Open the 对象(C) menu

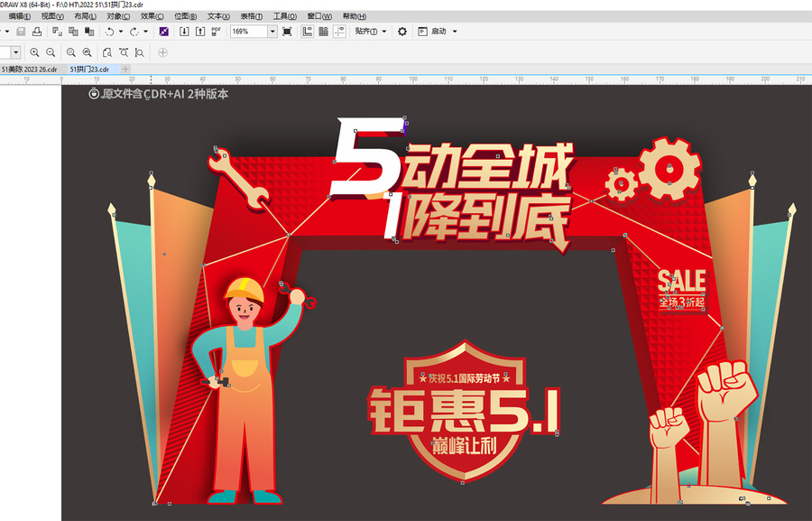pyautogui.click(x=118, y=16)
